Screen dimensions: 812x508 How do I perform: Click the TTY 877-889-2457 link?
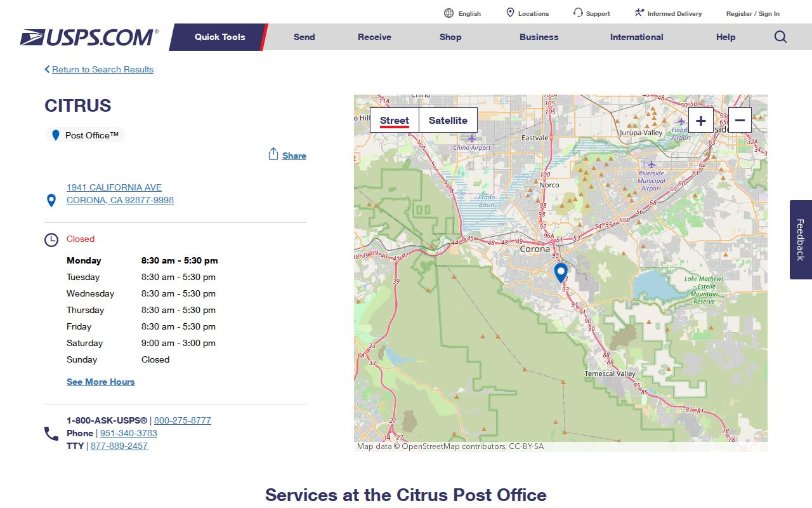point(119,446)
